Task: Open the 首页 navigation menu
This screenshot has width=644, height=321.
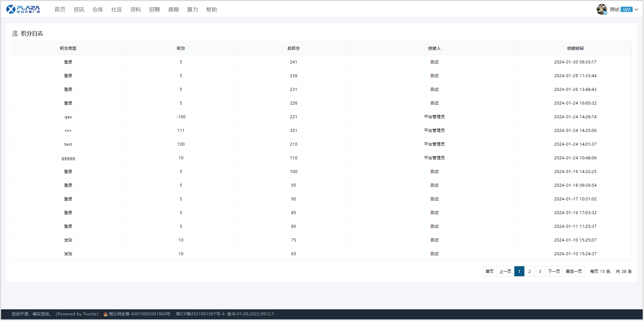Action: click(x=60, y=9)
